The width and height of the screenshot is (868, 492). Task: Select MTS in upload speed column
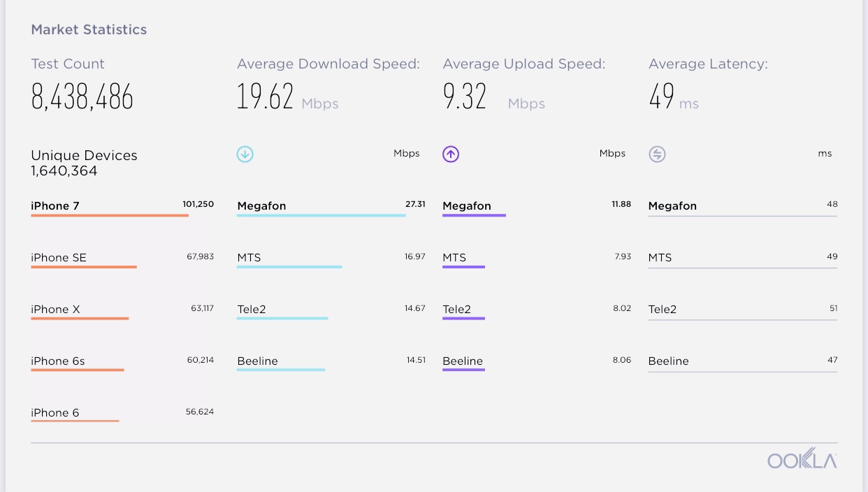[454, 258]
